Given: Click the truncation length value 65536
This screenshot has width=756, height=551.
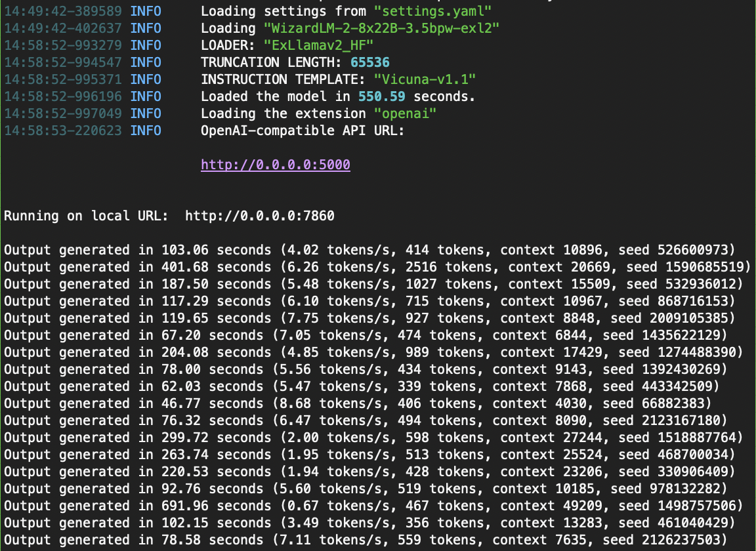Looking at the screenshot, I should [x=370, y=62].
